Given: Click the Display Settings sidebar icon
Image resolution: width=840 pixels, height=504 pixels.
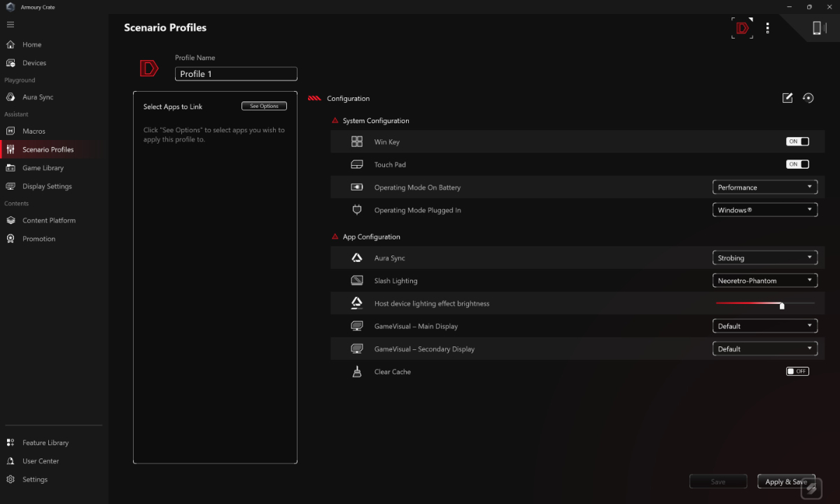Looking at the screenshot, I should [x=10, y=186].
